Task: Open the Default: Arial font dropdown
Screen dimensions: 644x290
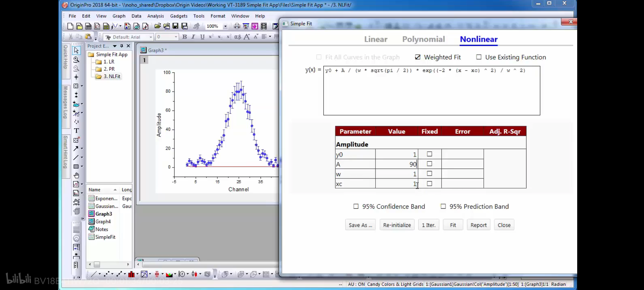Action: [x=151, y=37]
